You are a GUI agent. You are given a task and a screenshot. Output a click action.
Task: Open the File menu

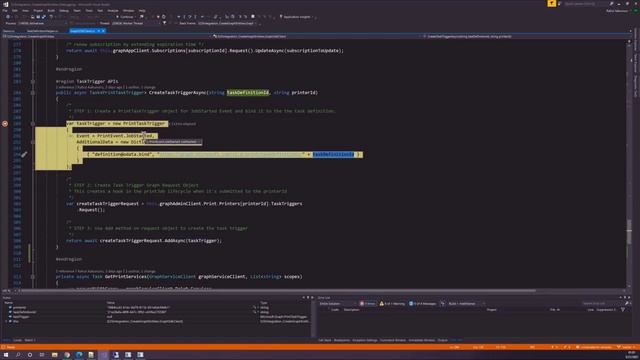pyautogui.click(x=4, y=11)
